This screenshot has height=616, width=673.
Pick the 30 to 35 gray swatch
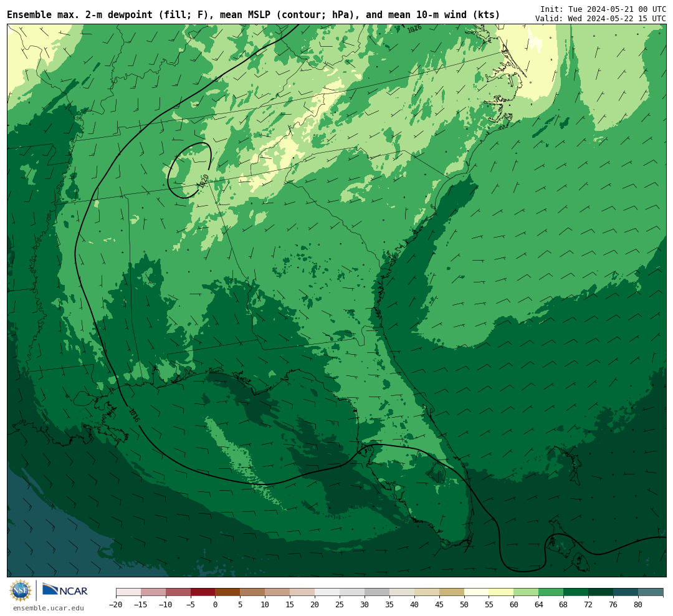pyautogui.click(x=377, y=592)
